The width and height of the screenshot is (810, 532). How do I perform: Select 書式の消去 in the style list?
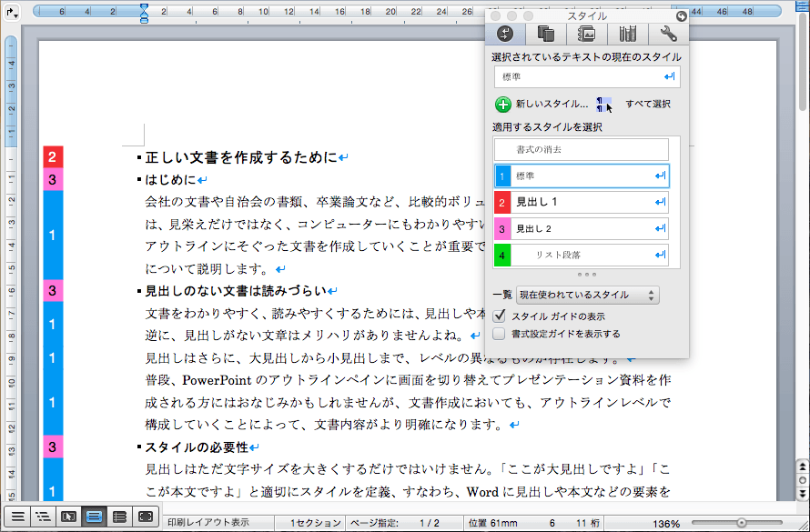[582, 150]
